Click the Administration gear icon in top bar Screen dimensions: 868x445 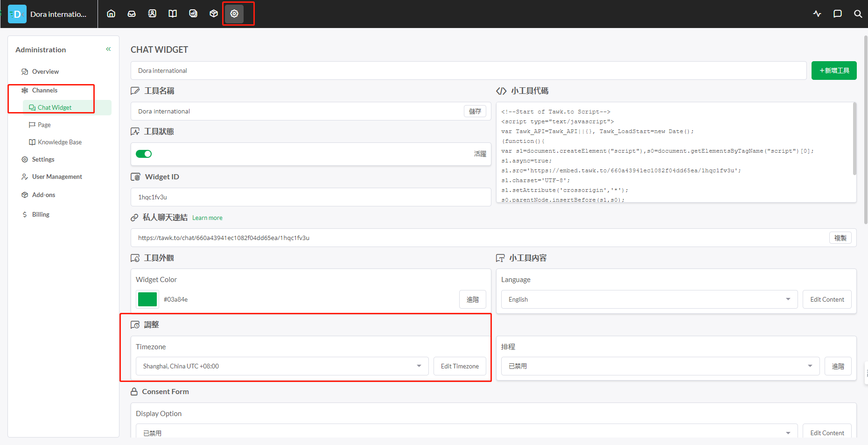(234, 14)
